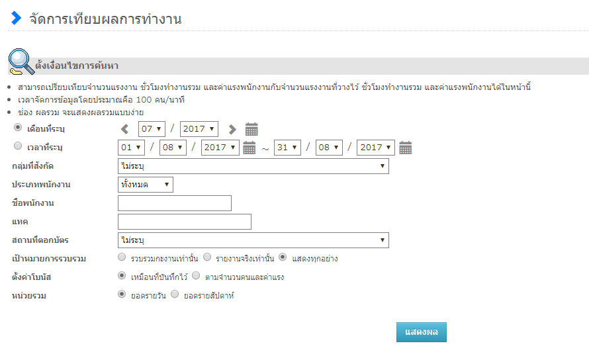
Task: Click the magnifying glass search icon
Action: coord(21,62)
